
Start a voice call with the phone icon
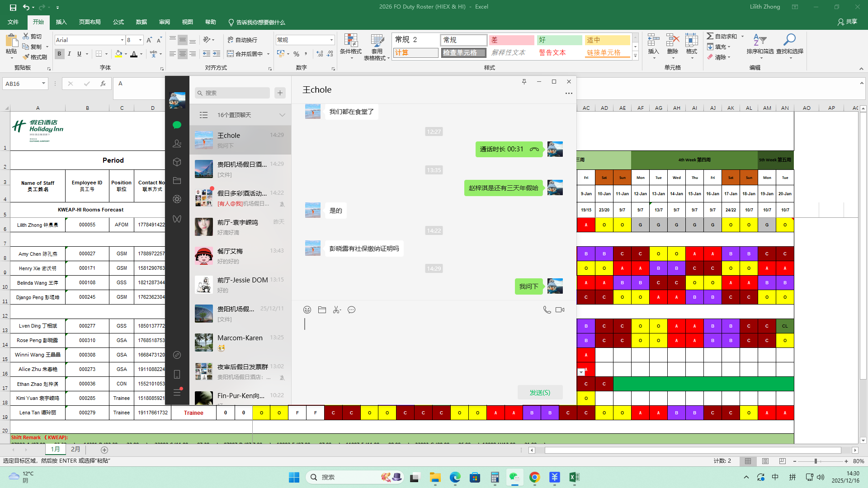[547, 310]
